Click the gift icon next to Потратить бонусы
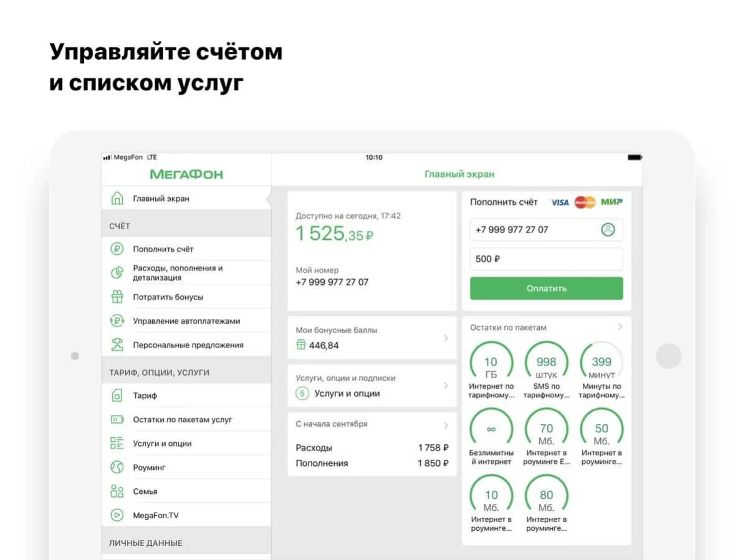Image resolution: width=748 pixels, height=560 pixels. [117, 297]
